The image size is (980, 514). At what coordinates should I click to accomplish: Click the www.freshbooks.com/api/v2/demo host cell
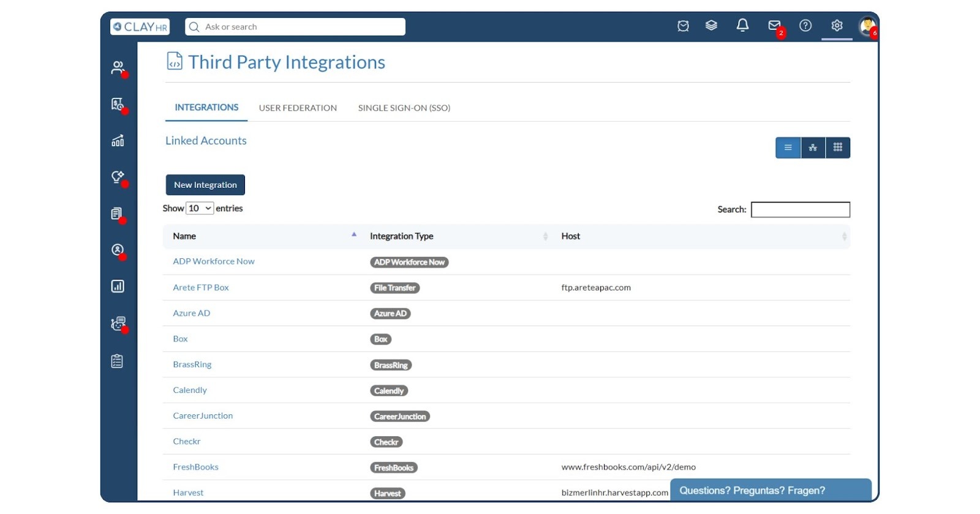628,467
